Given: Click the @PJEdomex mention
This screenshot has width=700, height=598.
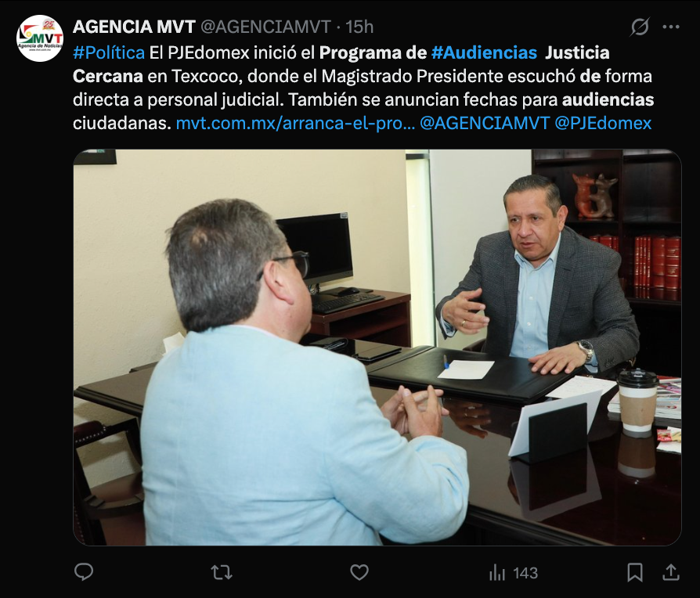Looking at the screenshot, I should click(603, 123).
